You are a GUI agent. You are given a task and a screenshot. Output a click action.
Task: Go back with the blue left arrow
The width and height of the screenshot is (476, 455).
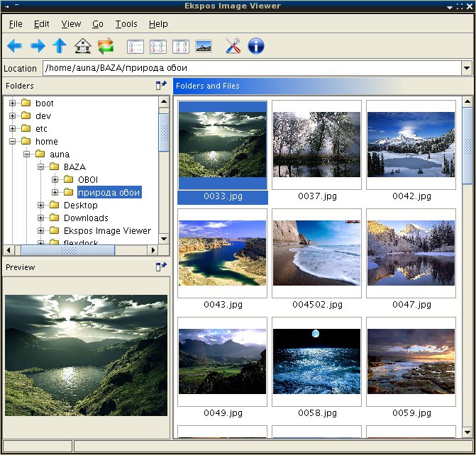point(14,46)
